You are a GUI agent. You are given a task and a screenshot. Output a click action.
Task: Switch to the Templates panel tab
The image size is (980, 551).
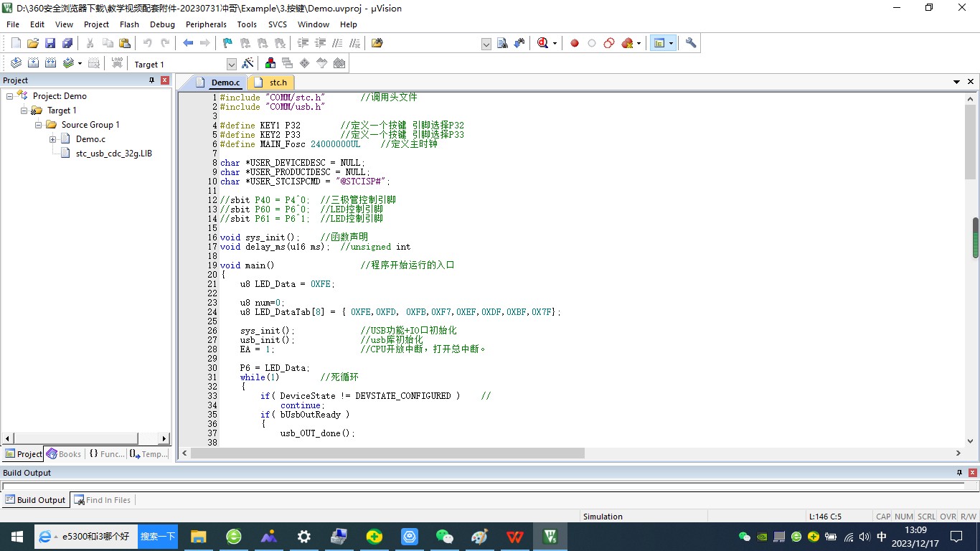click(x=149, y=453)
